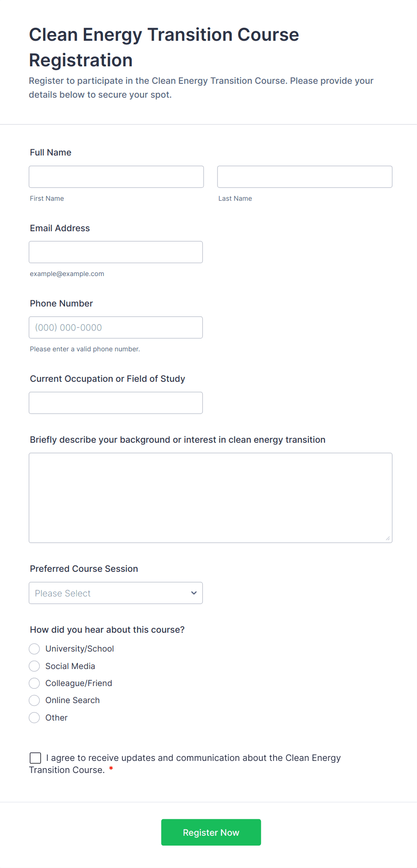Click the Email Address label
Viewport: 417px width, 868px height.
[60, 228]
